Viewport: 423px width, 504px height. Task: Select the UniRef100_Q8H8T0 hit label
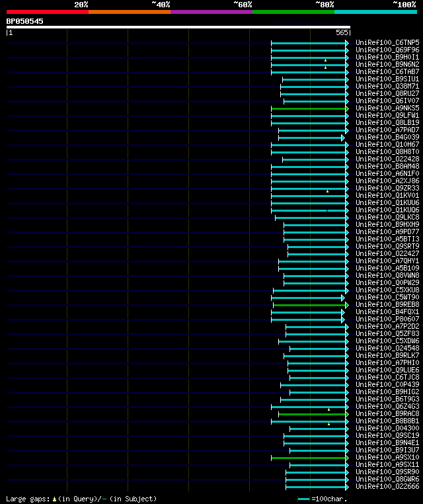click(387, 151)
